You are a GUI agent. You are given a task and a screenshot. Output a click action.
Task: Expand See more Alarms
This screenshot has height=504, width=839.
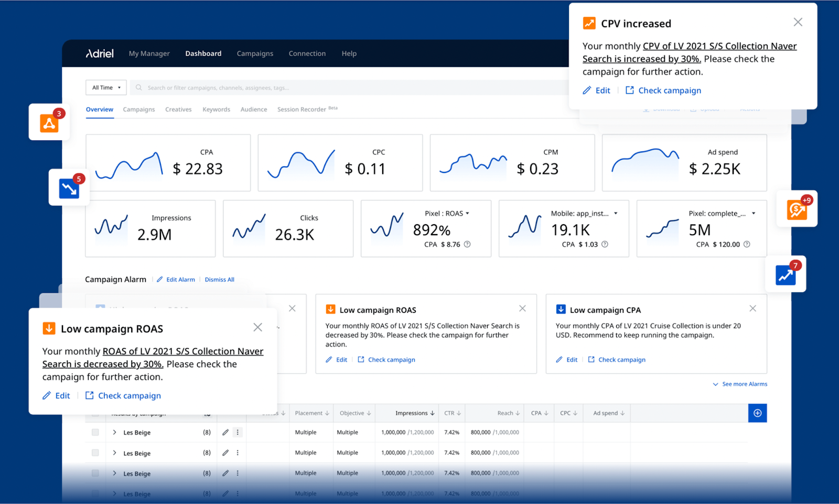[x=740, y=384]
